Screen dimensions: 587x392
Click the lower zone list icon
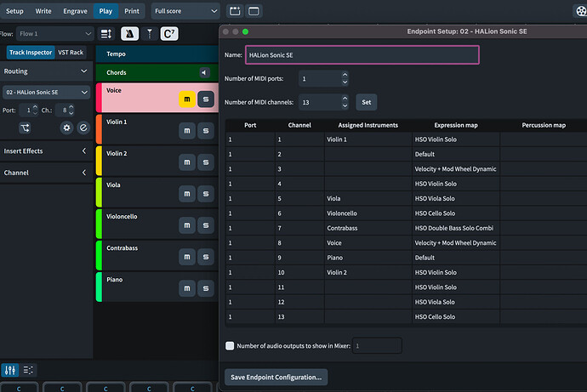point(28,370)
